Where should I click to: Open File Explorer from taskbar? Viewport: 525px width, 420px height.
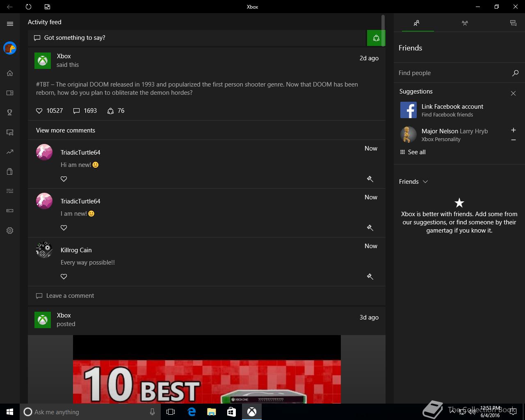(211, 412)
